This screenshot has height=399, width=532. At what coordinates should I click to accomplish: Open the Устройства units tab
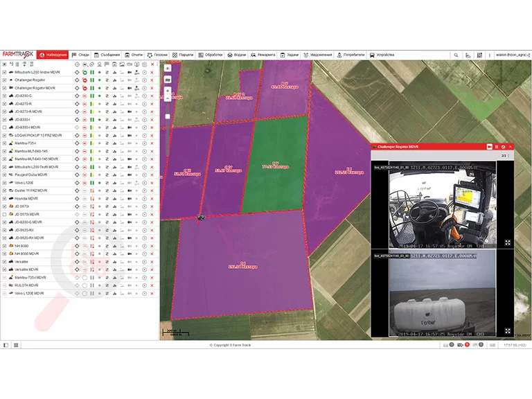pos(382,55)
